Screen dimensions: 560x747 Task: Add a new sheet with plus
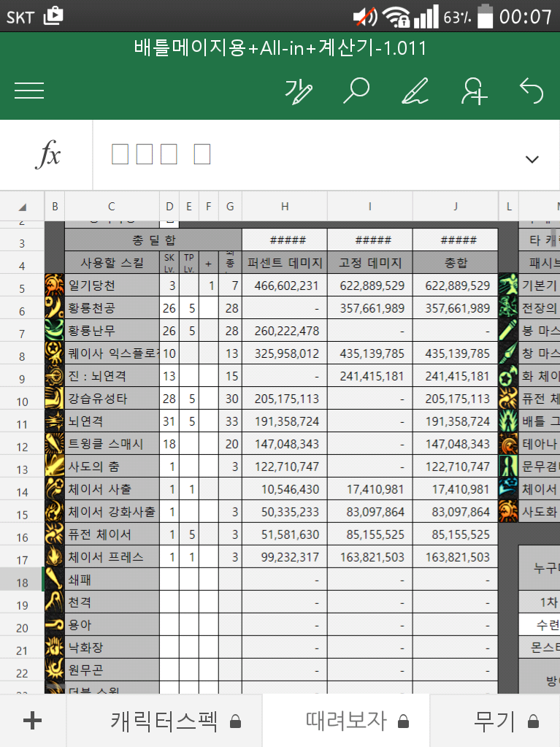pos(32,721)
